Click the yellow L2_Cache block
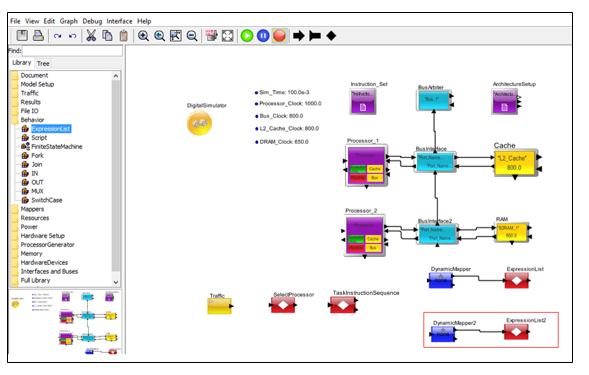The image size is (589, 375). point(515,163)
